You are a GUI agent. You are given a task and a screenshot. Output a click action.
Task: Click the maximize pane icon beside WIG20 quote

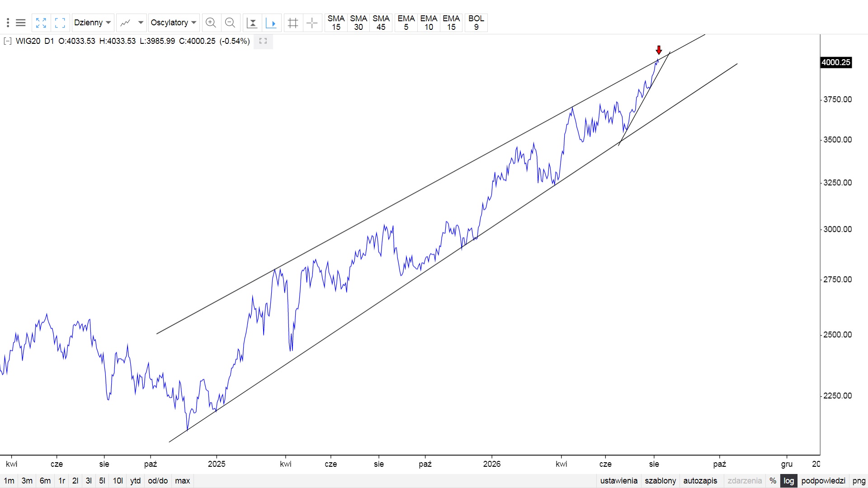263,41
